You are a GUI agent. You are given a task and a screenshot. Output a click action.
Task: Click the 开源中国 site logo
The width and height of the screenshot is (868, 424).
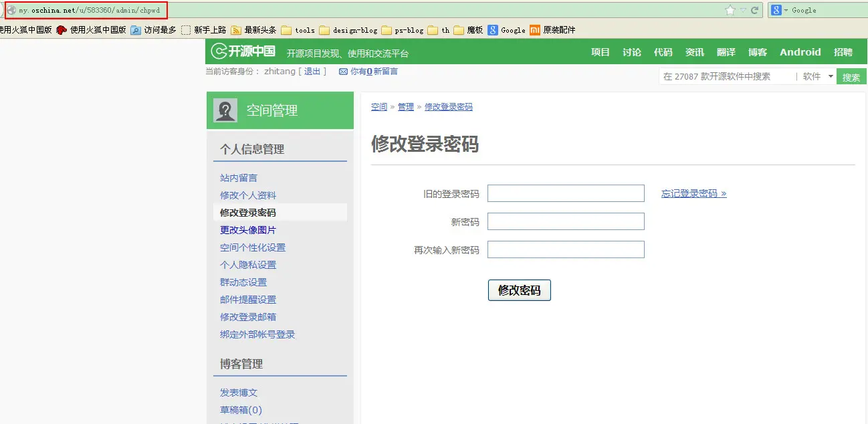pyautogui.click(x=243, y=51)
